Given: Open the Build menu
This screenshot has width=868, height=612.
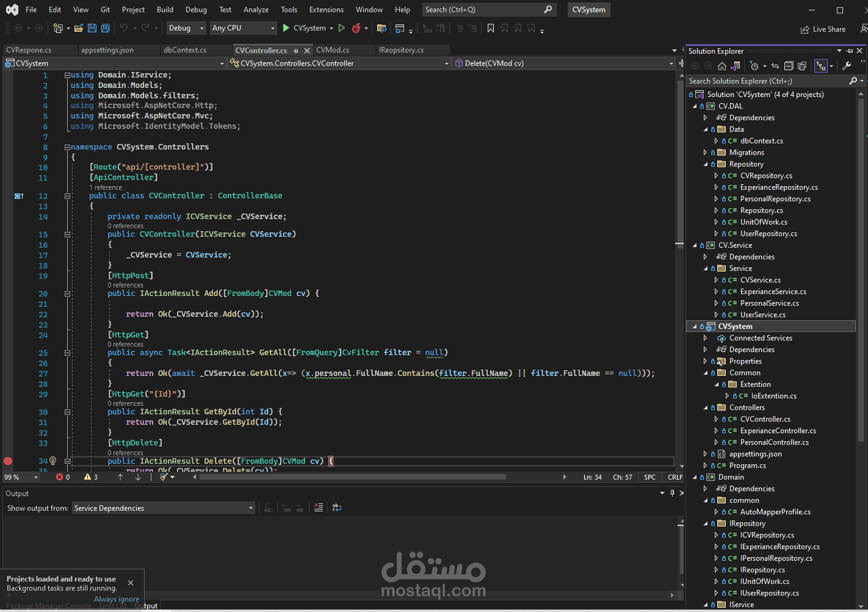Looking at the screenshot, I should [165, 10].
